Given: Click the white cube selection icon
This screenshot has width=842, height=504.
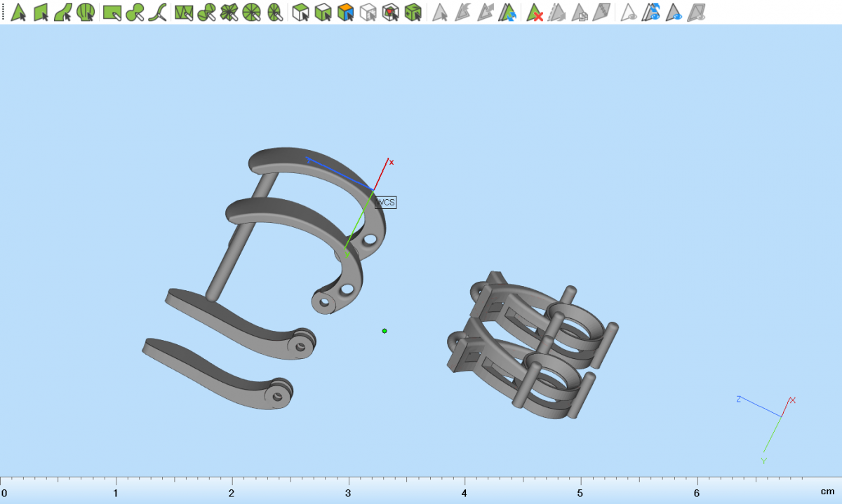Looking at the screenshot, I should tap(368, 12).
